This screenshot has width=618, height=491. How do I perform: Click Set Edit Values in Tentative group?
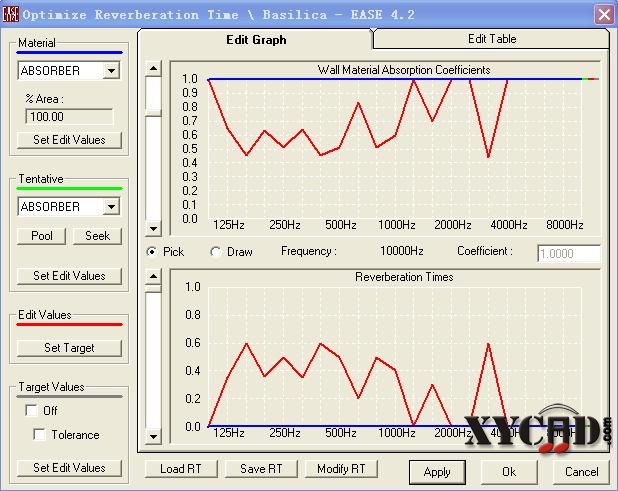click(x=69, y=276)
